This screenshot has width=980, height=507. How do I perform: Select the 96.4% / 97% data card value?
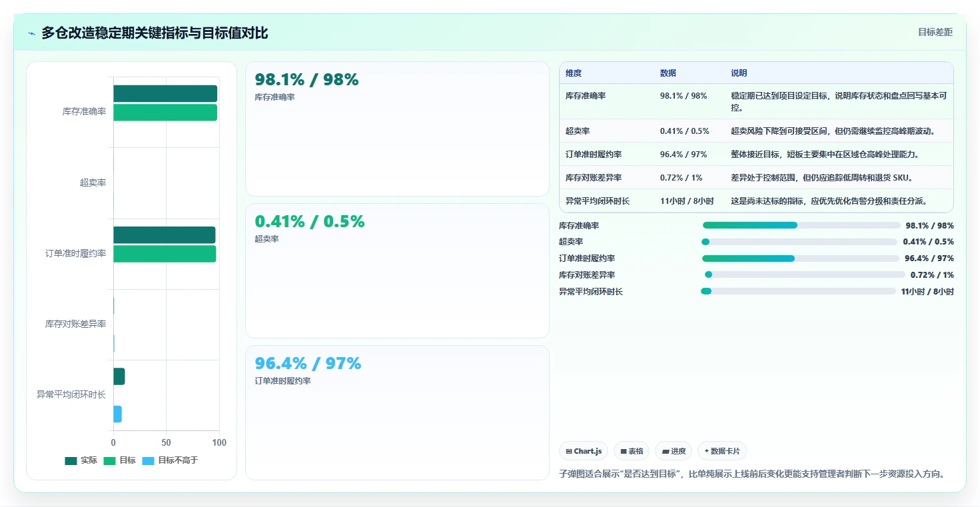(x=308, y=364)
